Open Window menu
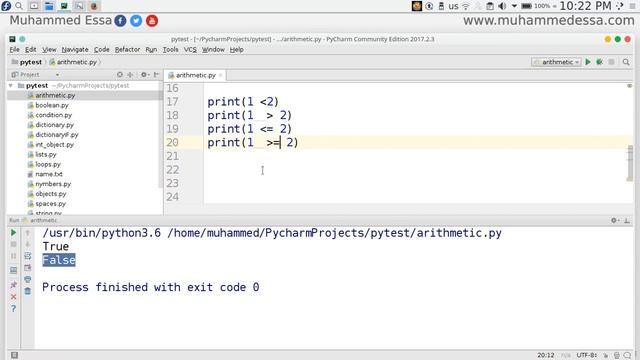Image resolution: width=640 pixels, height=360 pixels. (213, 49)
